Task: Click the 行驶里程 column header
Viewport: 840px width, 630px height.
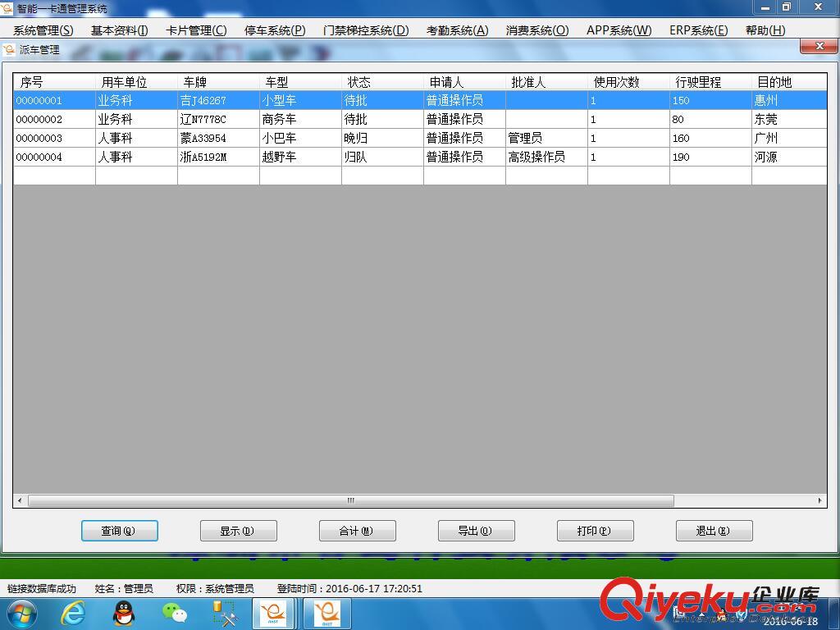Action: coord(710,82)
